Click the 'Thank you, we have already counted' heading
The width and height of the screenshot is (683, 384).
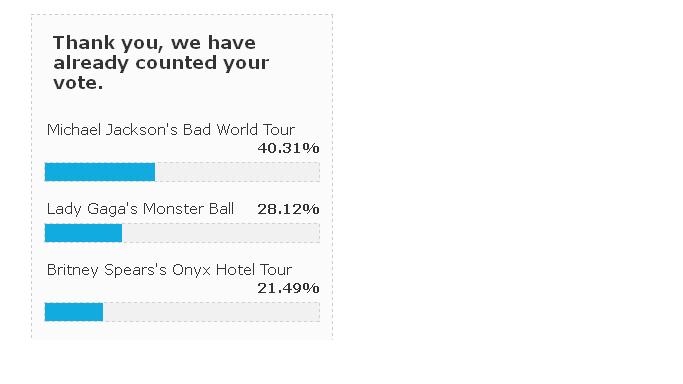pyautogui.click(x=161, y=62)
